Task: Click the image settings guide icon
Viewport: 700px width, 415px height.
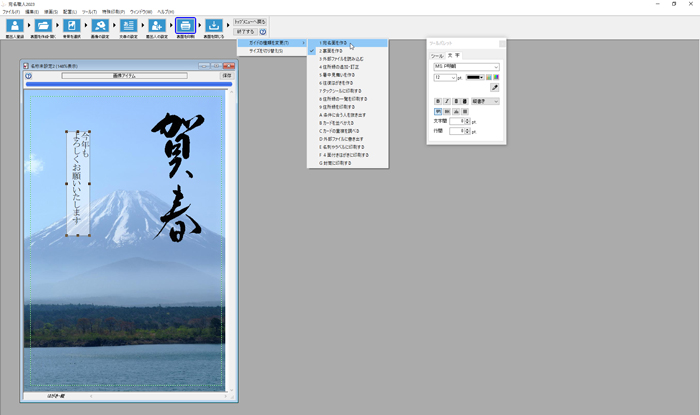Action: pos(101,26)
